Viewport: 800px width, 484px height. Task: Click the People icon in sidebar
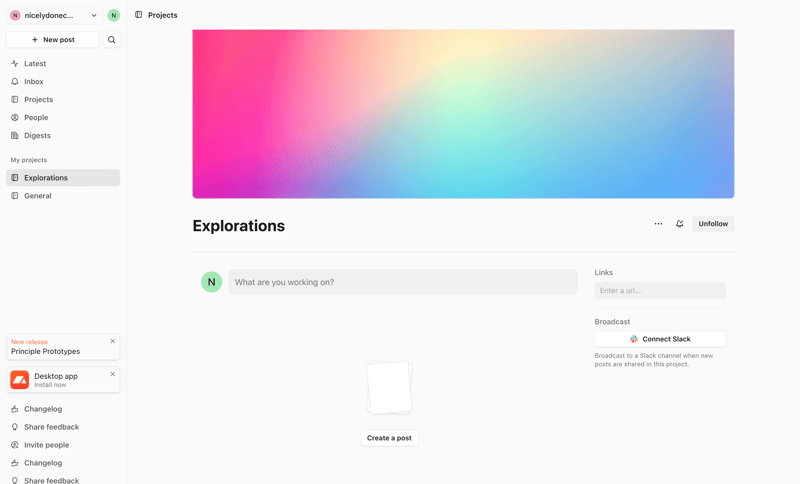(15, 117)
